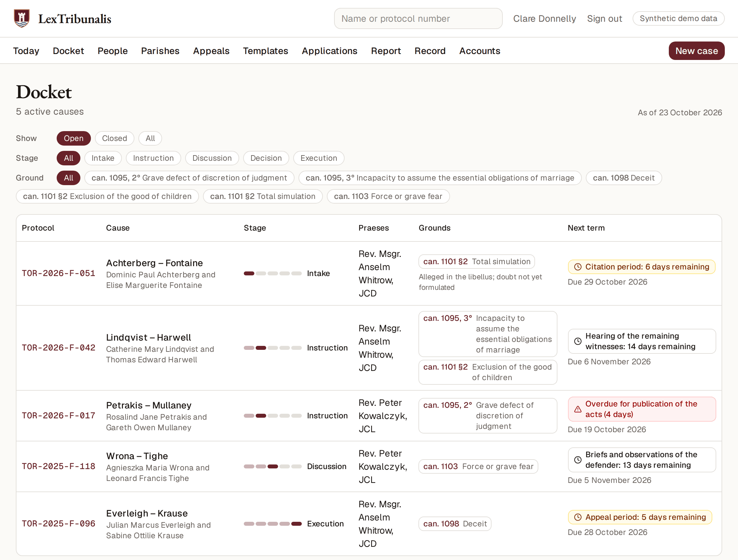738x560 pixels.
Task: Click the can. 1095, 3° ground in Lindqvist row
Action: [x=487, y=334]
